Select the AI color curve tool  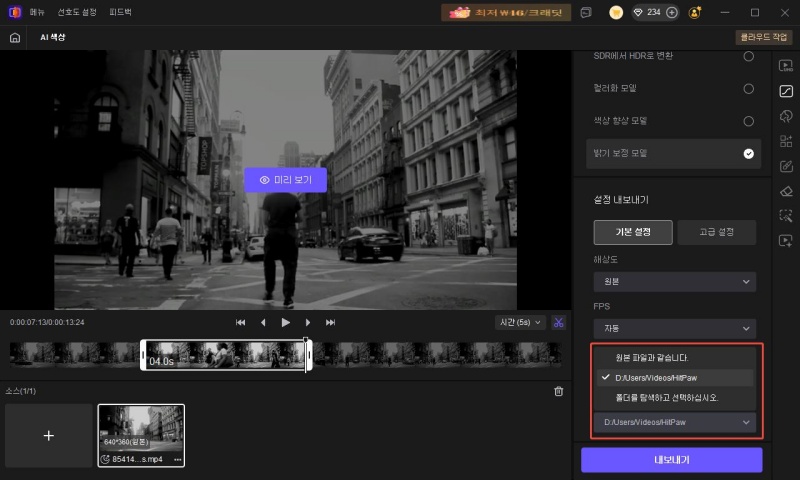(786, 91)
